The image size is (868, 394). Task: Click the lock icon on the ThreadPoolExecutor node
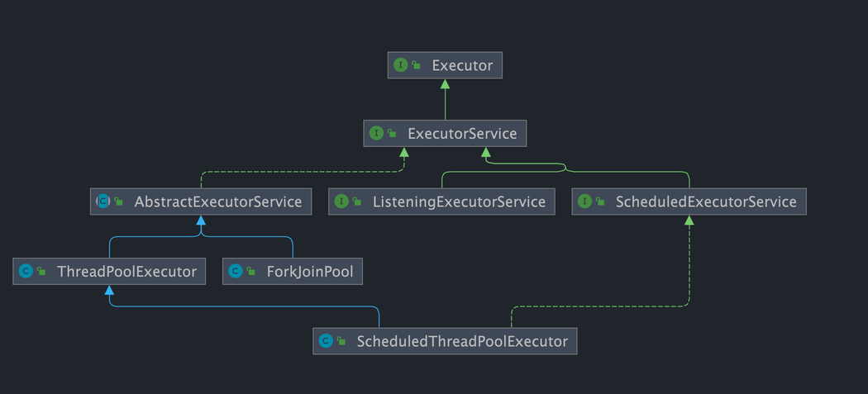coord(41,271)
